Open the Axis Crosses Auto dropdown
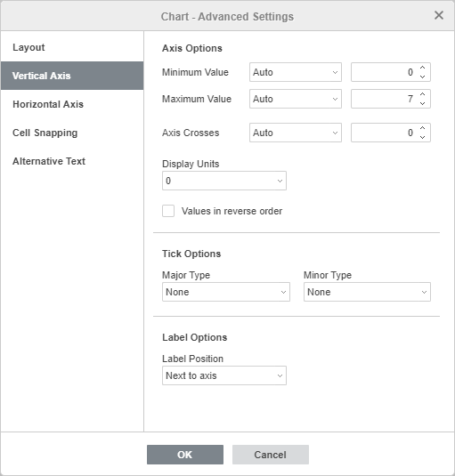The image size is (455, 476). [x=296, y=133]
